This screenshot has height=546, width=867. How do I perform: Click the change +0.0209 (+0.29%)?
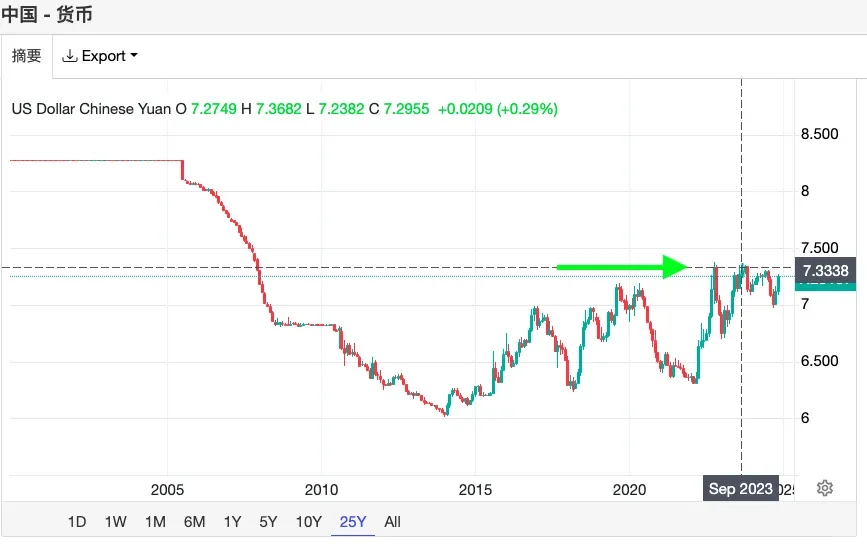498,109
